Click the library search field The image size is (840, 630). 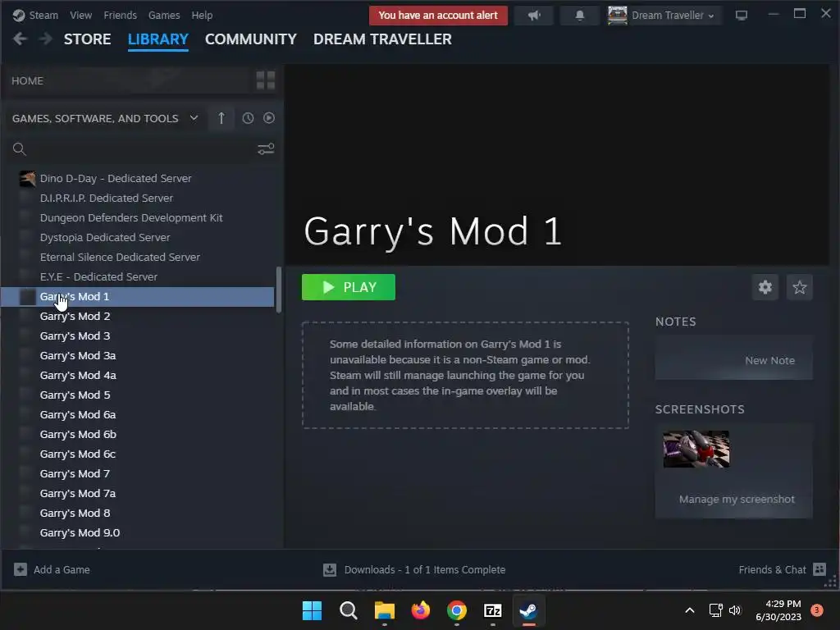(142, 149)
